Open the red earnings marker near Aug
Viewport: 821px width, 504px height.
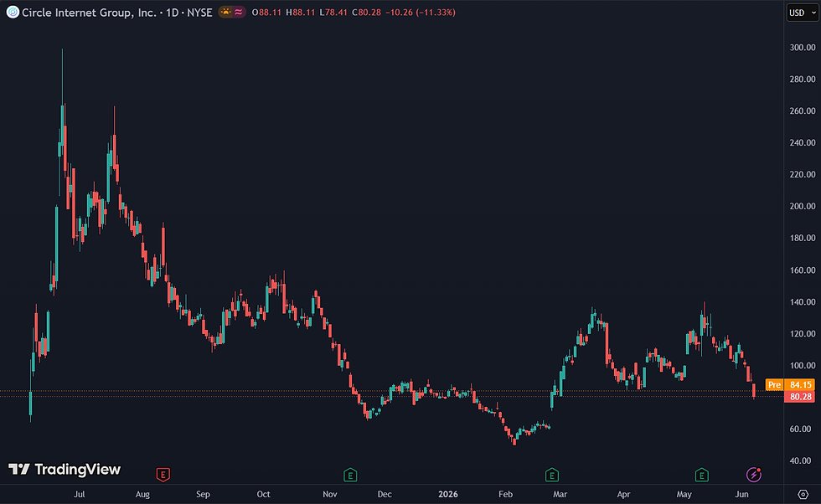coord(163,475)
